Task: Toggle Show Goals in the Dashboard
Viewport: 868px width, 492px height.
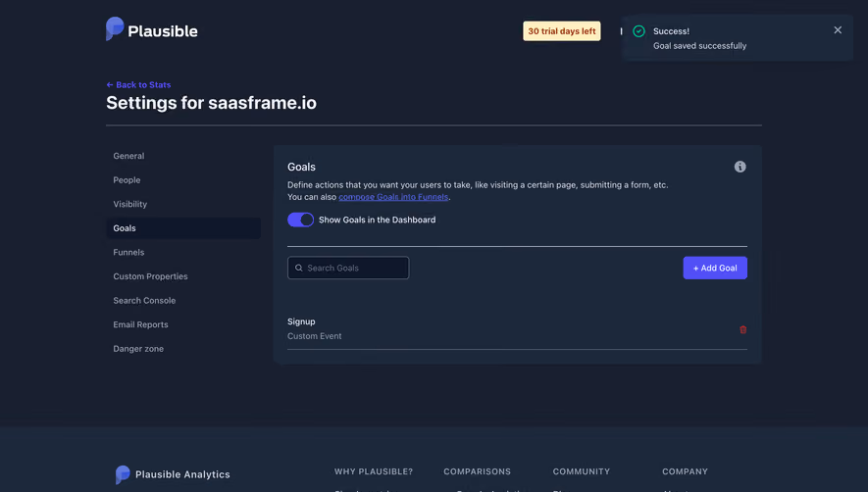Action: 300,220
